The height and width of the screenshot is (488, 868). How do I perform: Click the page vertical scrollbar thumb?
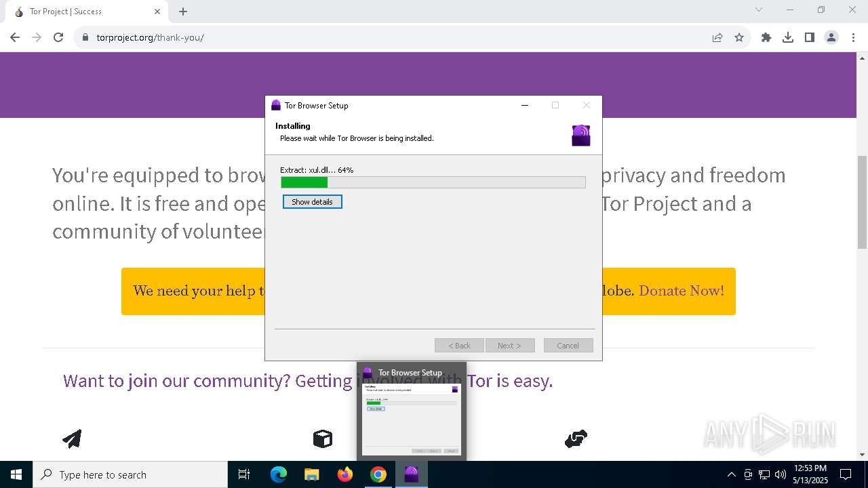863,201
